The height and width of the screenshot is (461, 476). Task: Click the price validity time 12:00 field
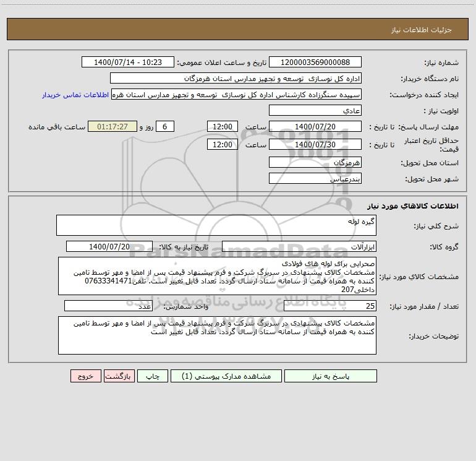(222, 144)
